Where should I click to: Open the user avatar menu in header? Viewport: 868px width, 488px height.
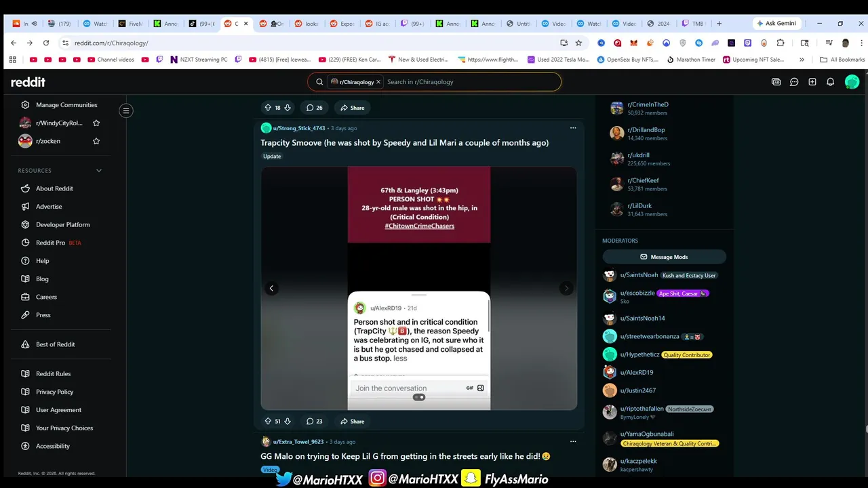tap(852, 82)
